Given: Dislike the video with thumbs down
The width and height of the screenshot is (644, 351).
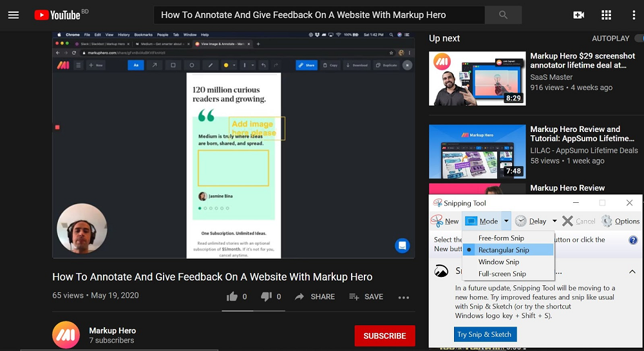Looking at the screenshot, I should pos(267,296).
